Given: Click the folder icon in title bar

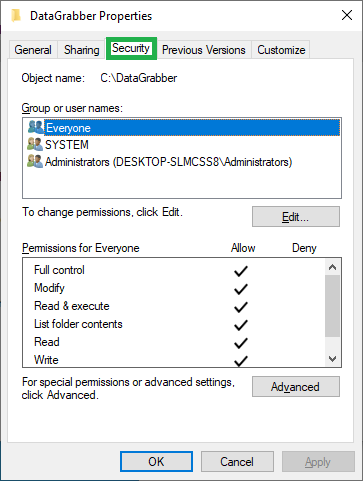Looking at the screenshot, I should coord(16,15).
